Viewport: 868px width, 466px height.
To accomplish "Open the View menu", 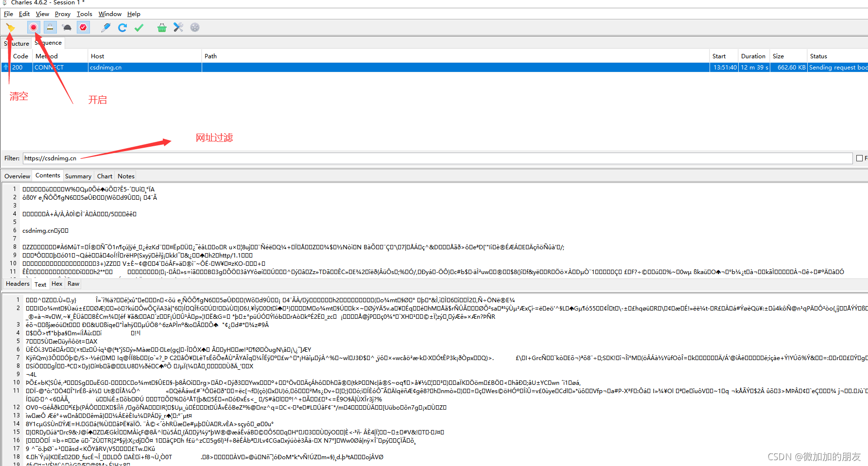I will pyautogui.click(x=42, y=14).
